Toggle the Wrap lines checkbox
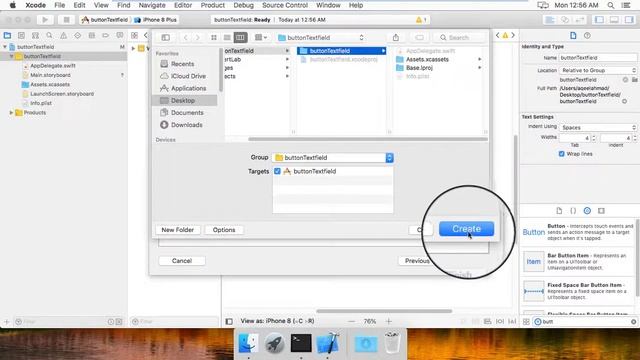 pyautogui.click(x=562, y=154)
